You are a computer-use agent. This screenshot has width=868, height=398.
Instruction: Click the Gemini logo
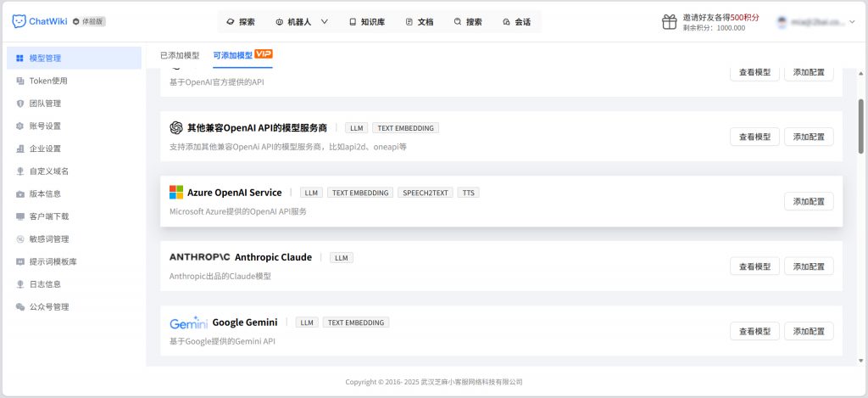click(188, 322)
